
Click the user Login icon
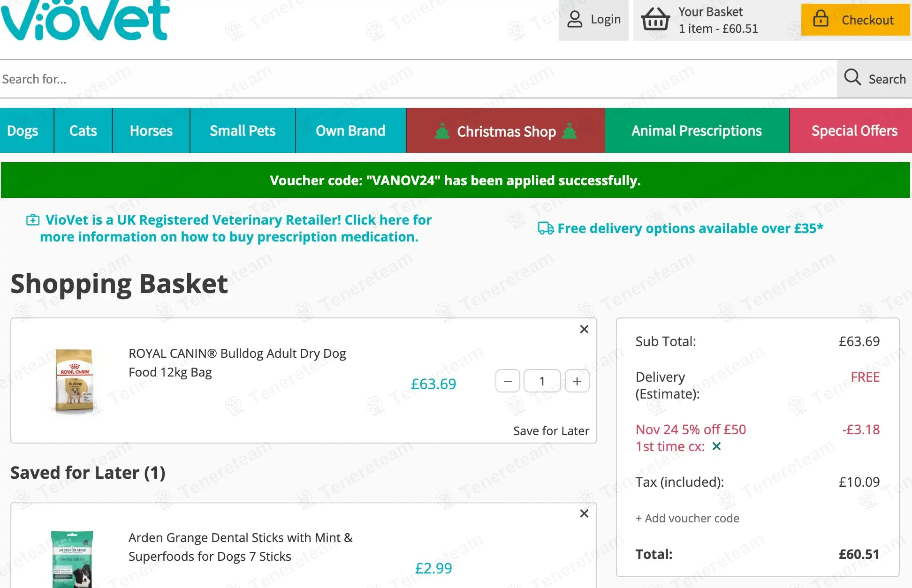tap(575, 20)
